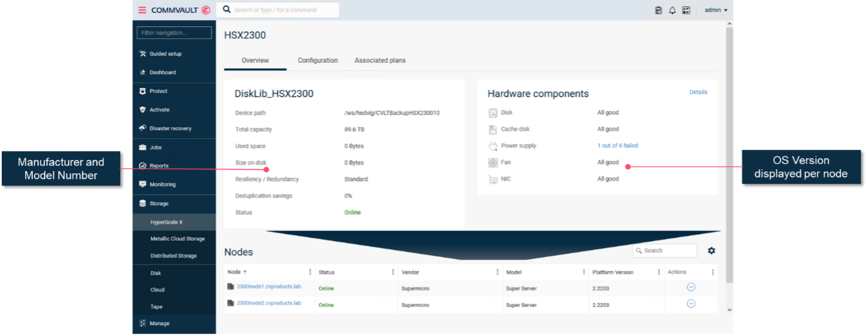
Task: Click the Guided setup icon in the sidebar
Action: [x=142, y=53]
